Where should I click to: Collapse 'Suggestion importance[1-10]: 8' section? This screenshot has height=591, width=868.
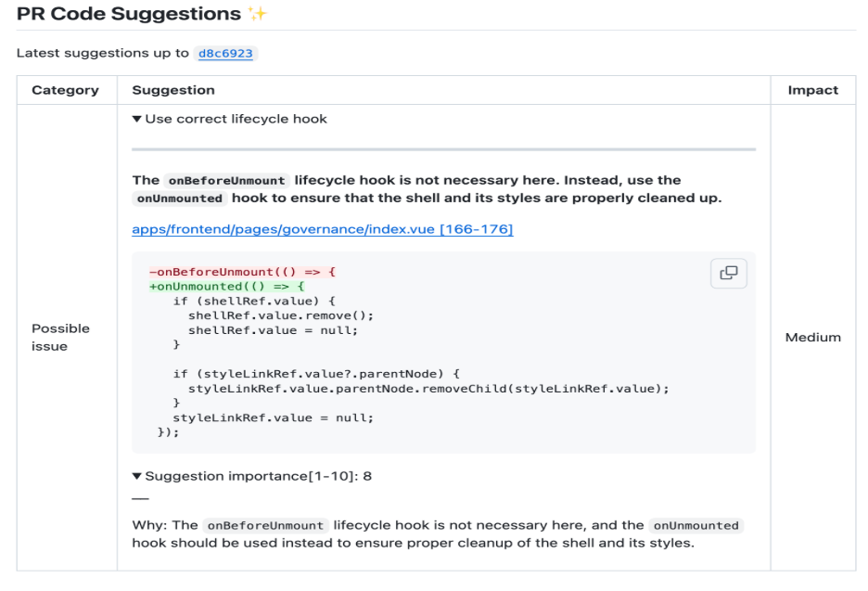(x=252, y=476)
